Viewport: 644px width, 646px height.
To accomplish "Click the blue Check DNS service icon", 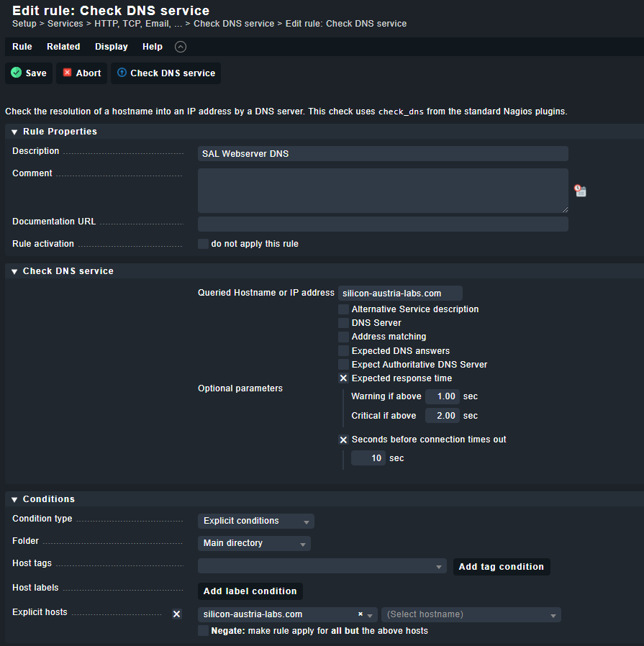I will coord(122,73).
